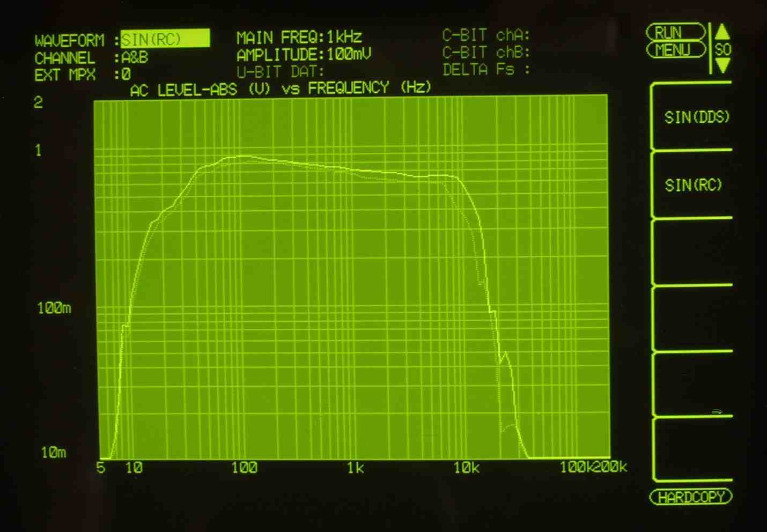The width and height of the screenshot is (767, 532).
Task: Click the C-BIT chB field
Action: coord(485,53)
